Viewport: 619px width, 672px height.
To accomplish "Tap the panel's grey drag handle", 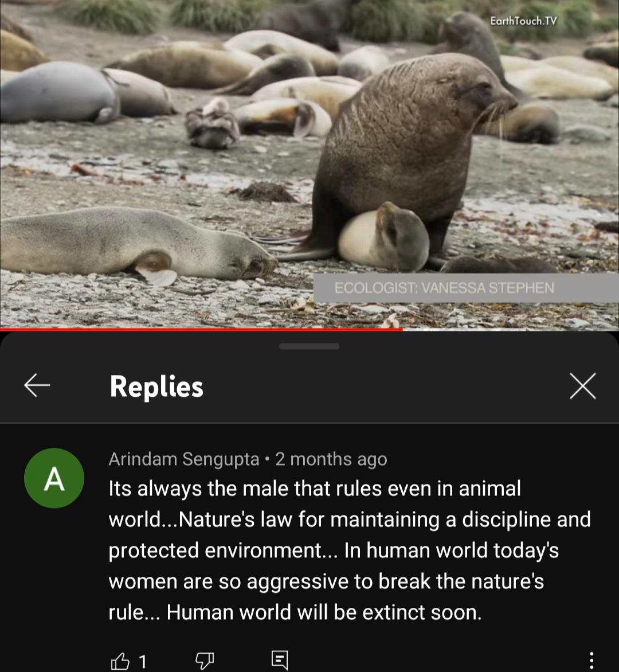I will pos(309,346).
